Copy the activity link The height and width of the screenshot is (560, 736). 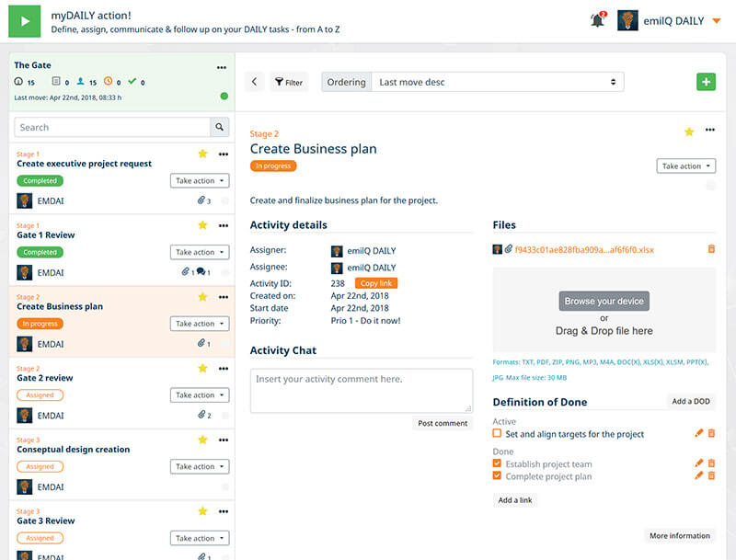click(x=376, y=283)
